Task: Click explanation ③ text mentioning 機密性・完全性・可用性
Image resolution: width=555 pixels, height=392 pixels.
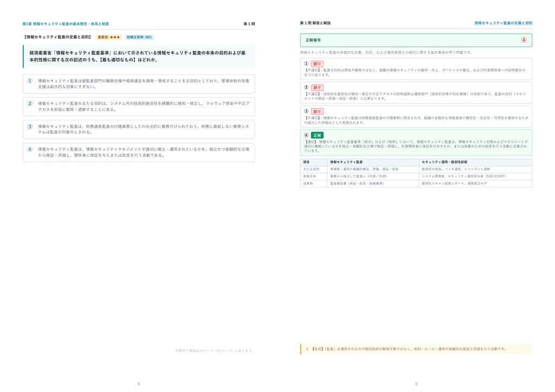Action: point(416,120)
